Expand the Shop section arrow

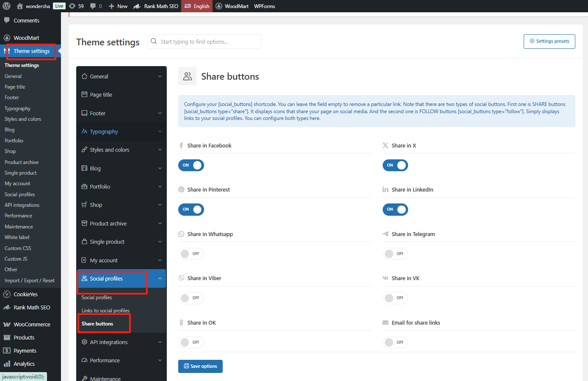click(x=160, y=205)
